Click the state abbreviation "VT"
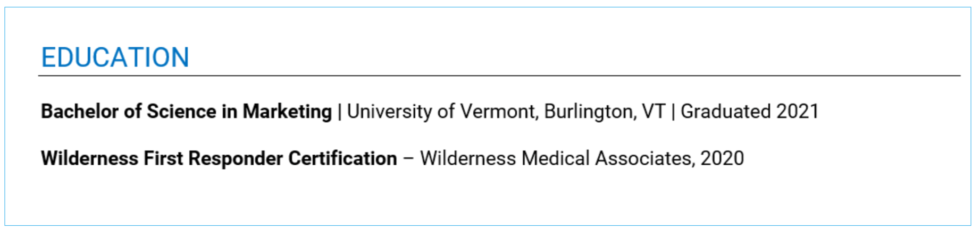This screenshot has width=980, height=237. pos(654,112)
